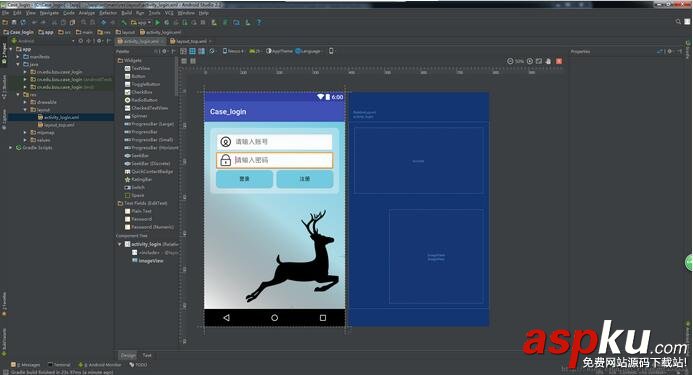Select RadioButton widget in Palette
This screenshot has height=375, width=693.
[141, 100]
